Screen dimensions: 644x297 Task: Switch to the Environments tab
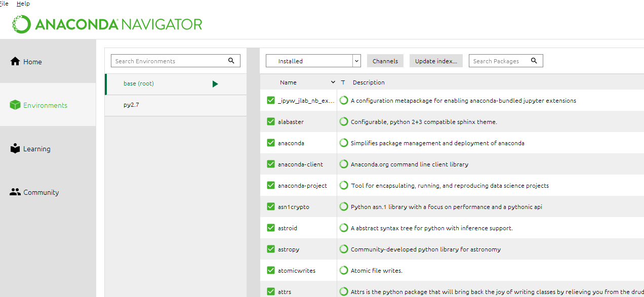[48, 105]
